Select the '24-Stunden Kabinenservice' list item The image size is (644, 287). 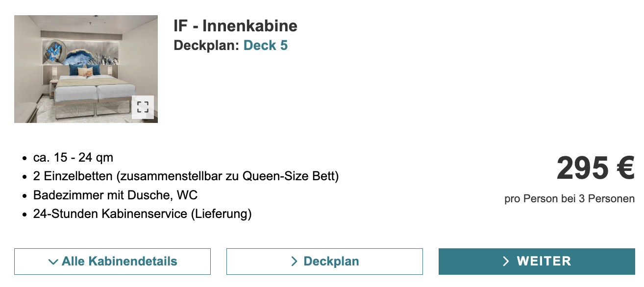click(142, 214)
